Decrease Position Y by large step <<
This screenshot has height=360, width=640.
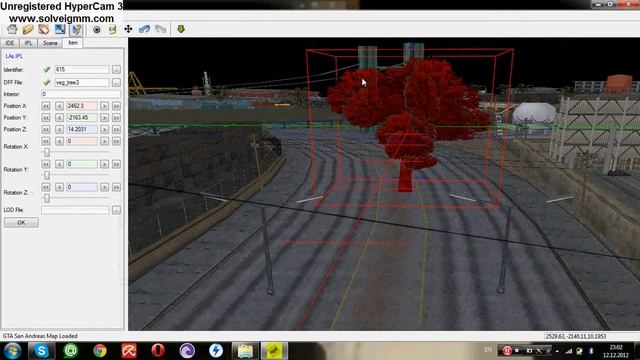pyautogui.click(x=46, y=118)
